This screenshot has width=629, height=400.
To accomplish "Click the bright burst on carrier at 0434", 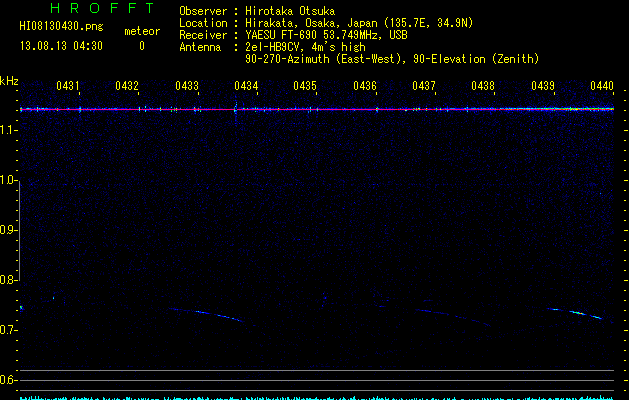I will coord(235,108).
